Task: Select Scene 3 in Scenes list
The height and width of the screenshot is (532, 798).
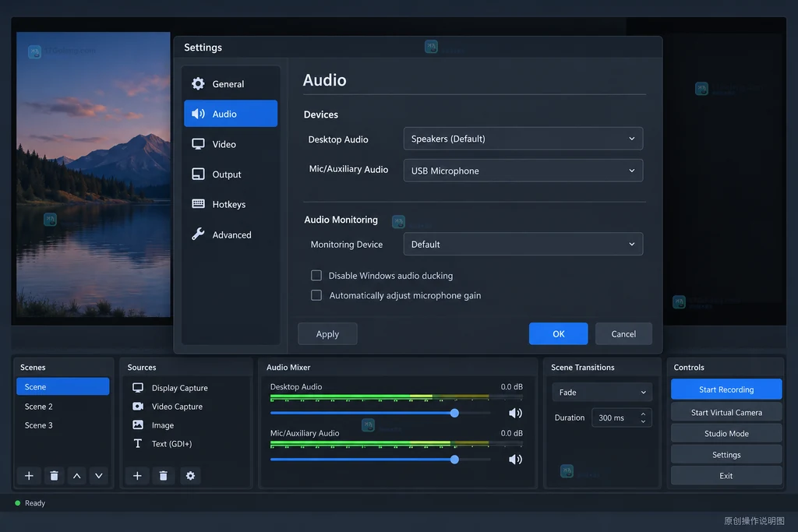Action: click(62, 425)
